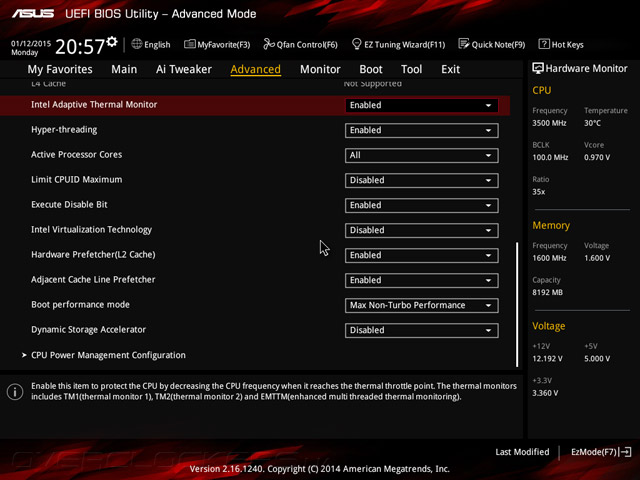Image resolution: width=640 pixels, height=480 pixels.
Task: Select the Boot performance mode label
Action: [x=80, y=304]
